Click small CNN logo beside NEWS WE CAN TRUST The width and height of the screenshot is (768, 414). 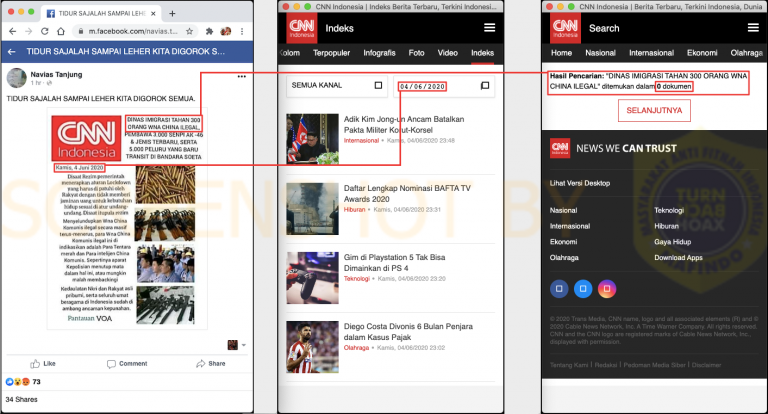(560, 148)
